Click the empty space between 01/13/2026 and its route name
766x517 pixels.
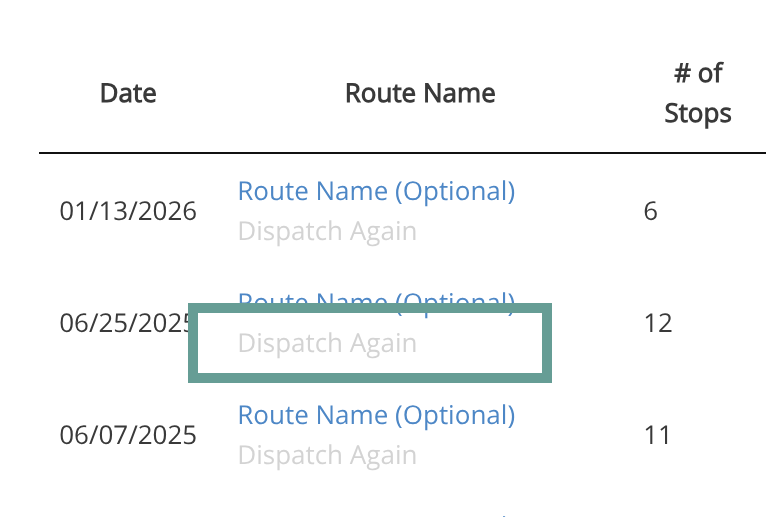[x=217, y=212]
